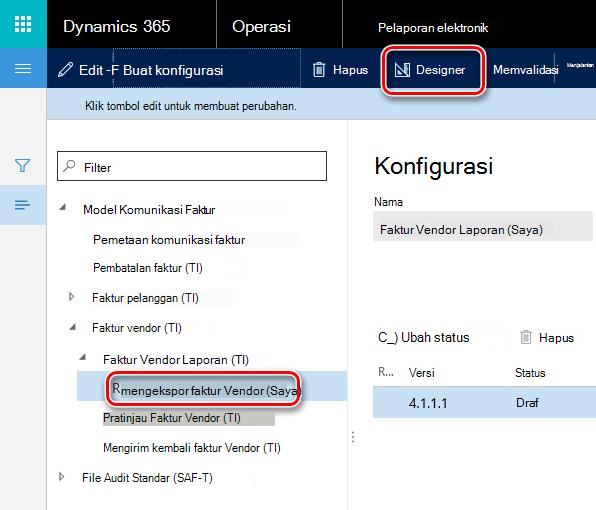
Task: Focus the Filter search field
Action: click(x=192, y=166)
